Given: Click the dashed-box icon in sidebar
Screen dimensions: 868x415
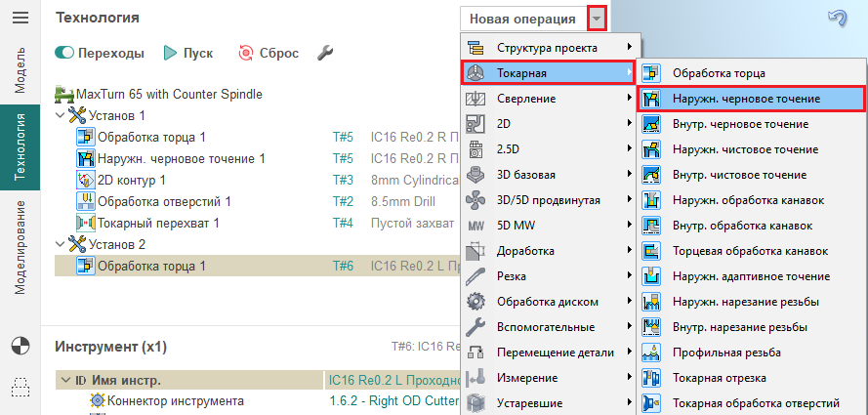Looking at the screenshot, I should [x=21, y=387].
